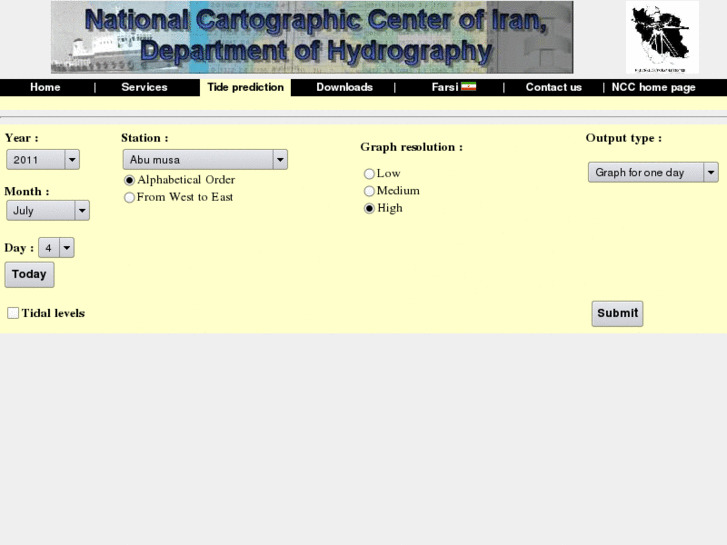Open the Services menu item
This screenshot has width=727, height=545.
pos(144,87)
